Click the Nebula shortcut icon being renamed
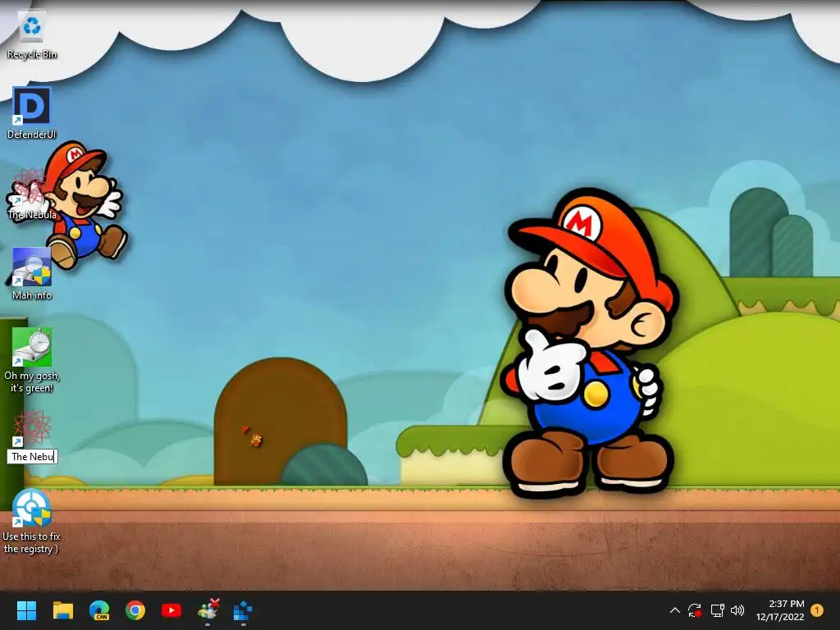 point(32,428)
